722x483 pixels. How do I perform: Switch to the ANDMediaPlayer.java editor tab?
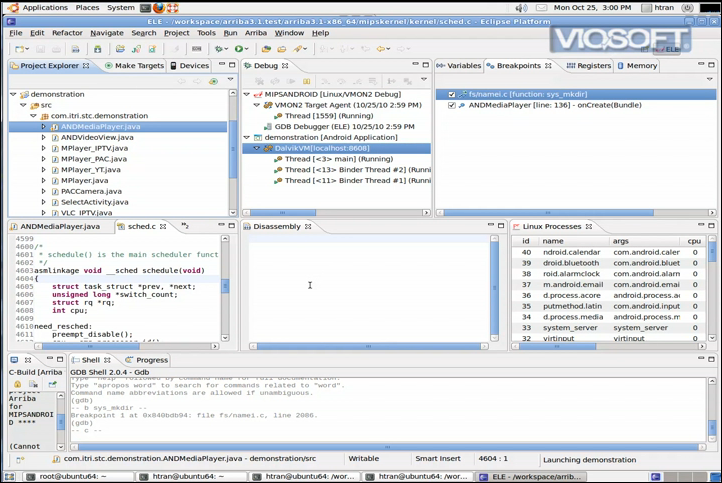click(56, 227)
